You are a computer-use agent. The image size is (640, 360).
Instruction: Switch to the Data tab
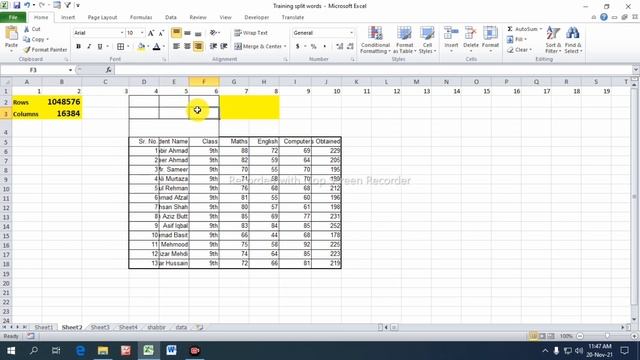pyautogui.click(x=171, y=18)
